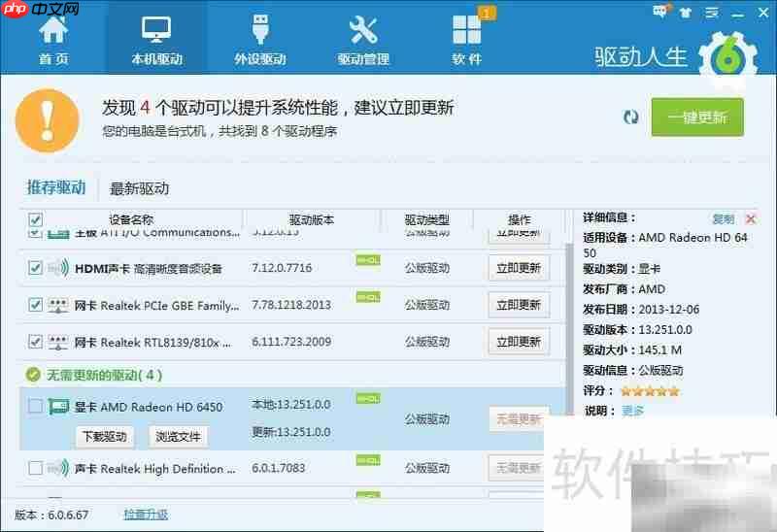Click the green 一键更新 button
This screenshot has width=777, height=532.
click(697, 116)
